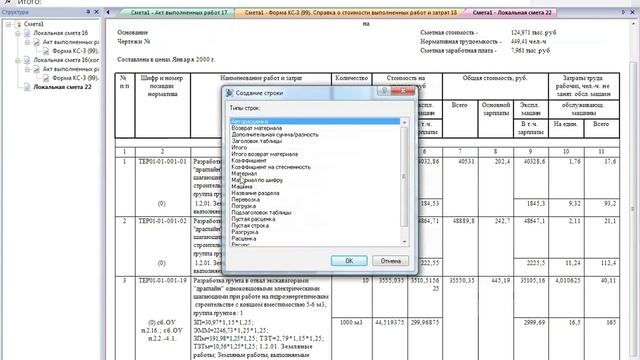The height and width of the screenshot is (360, 640).
Task: Cancel with the Отмена button
Action: (x=391, y=260)
